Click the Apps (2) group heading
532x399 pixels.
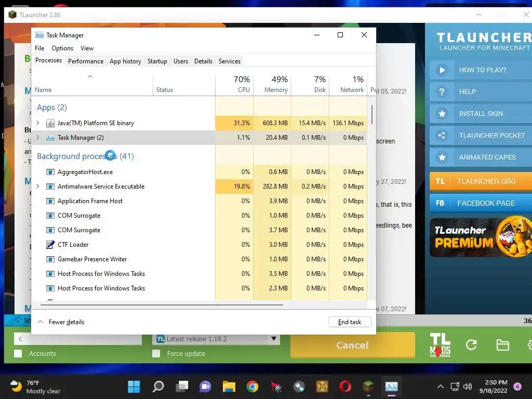[x=52, y=108]
